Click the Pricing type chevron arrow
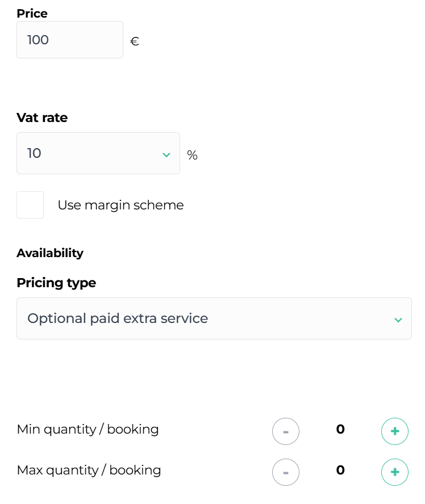Viewport: 425px width, 504px height. 398,320
